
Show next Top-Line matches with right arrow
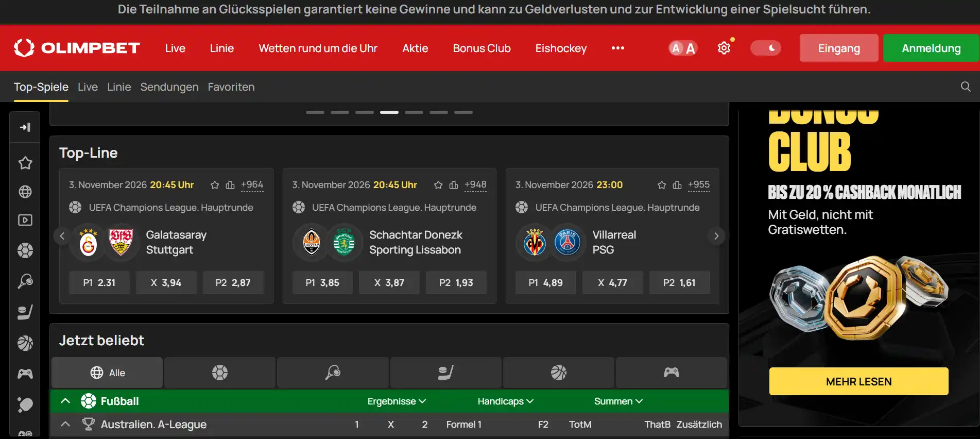pyautogui.click(x=716, y=236)
